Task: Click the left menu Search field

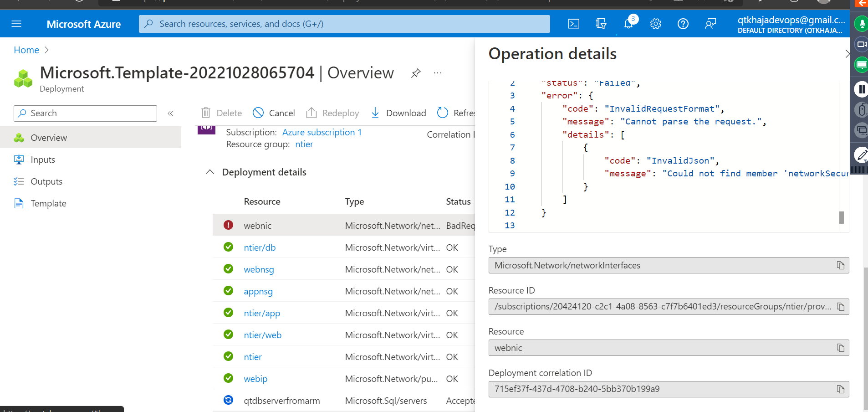Action: [x=85, y=113]
